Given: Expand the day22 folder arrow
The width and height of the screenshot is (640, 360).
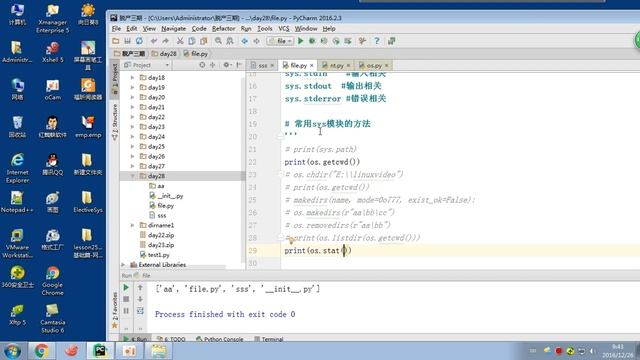Looking at the screenshot, I should click(132, 117).
